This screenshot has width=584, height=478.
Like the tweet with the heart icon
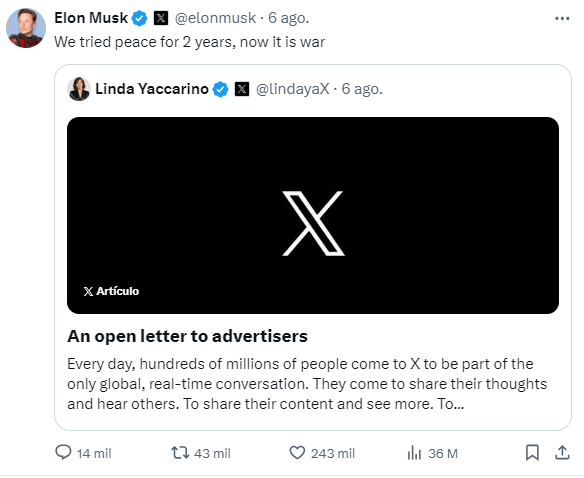click(x=297, y=453)
